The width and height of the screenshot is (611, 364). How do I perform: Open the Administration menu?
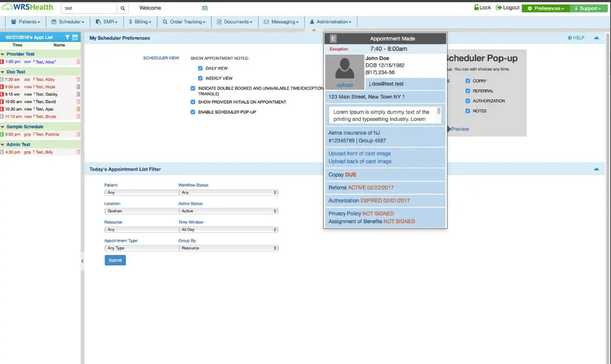331,22
